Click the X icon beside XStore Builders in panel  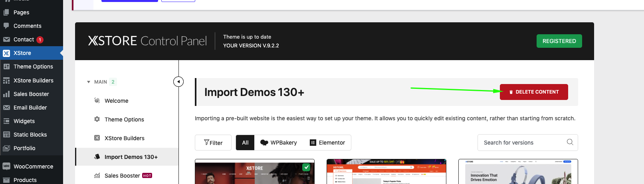click(x=97, y=138)
